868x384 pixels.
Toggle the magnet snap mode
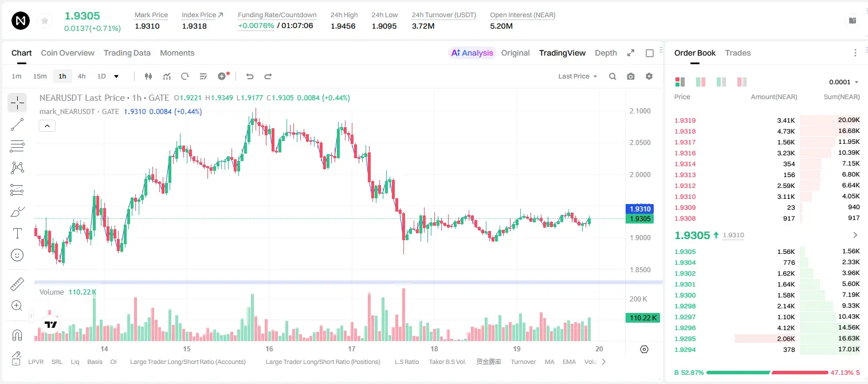(17, 335)
